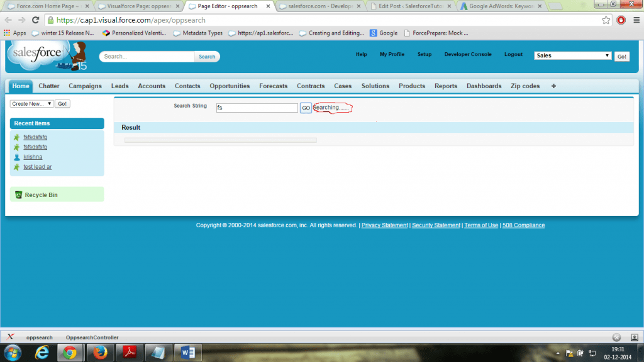Click the global Search box

pos(147,57)
